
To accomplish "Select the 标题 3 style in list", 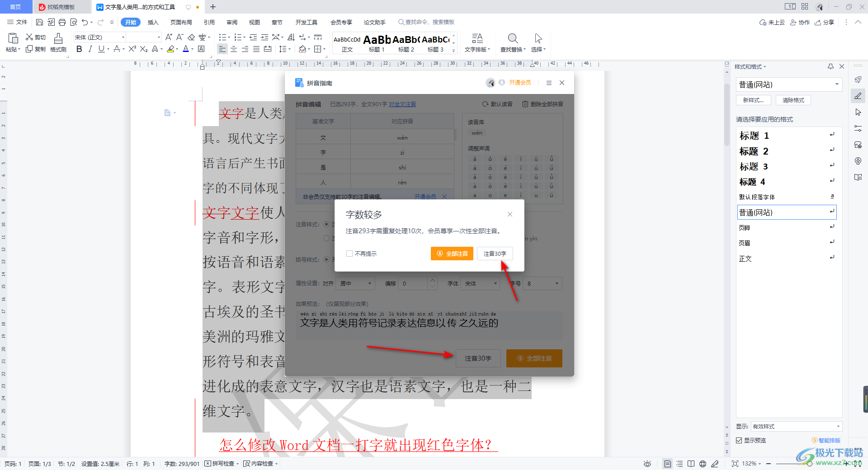I will 787,166.
